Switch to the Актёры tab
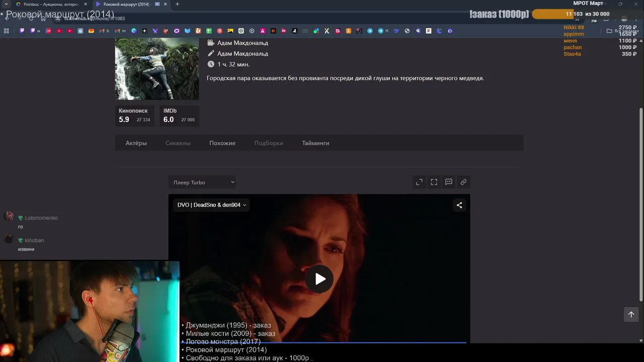Screen dimensions: 644x362 coord(136,143)
